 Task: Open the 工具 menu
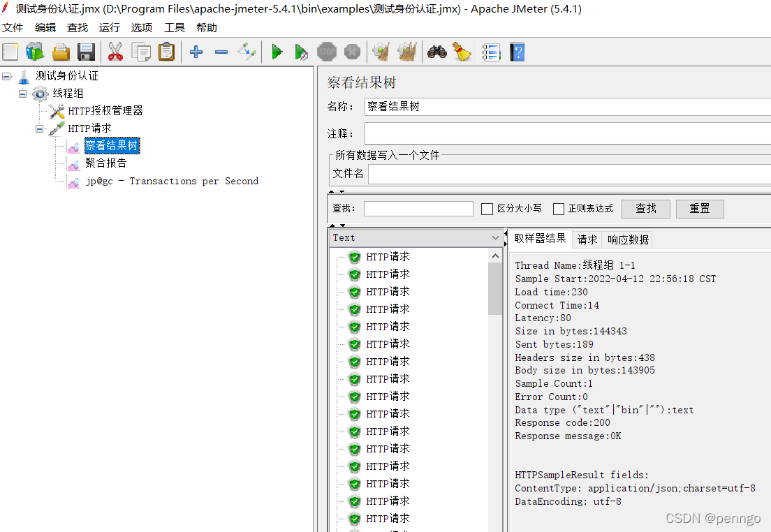click(174, 27)
